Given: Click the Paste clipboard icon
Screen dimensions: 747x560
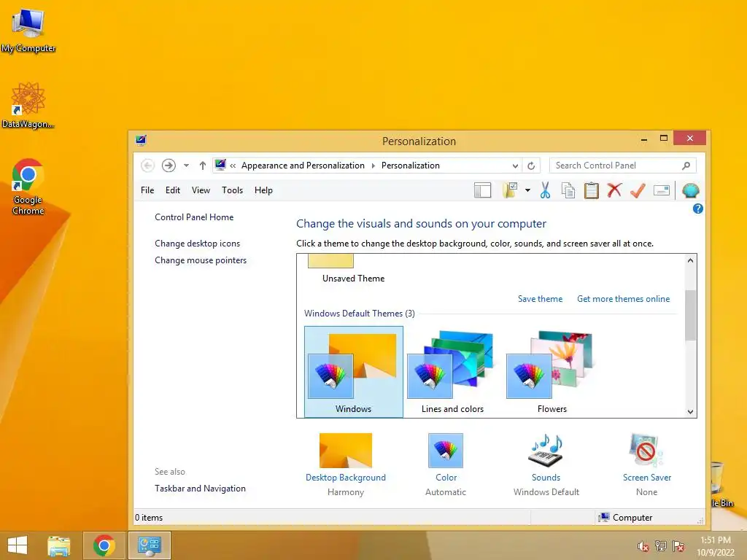Looking at the screenshot, I should (591, 190).
